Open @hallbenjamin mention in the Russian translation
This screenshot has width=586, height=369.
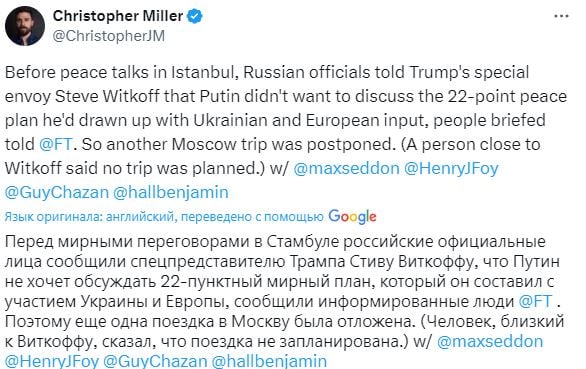(269, 362)
